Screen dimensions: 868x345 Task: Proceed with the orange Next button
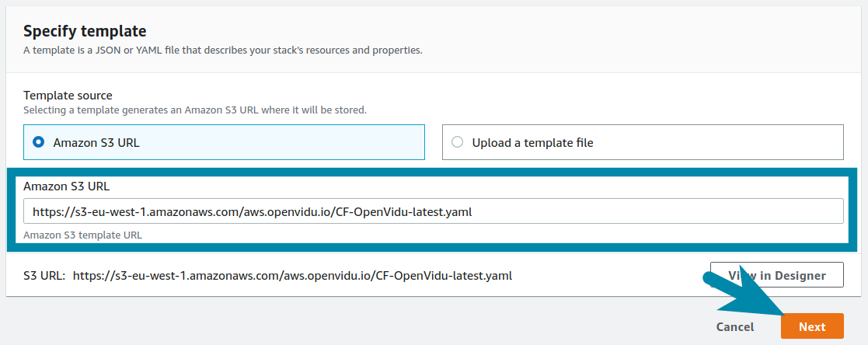[x=812, y=326]
